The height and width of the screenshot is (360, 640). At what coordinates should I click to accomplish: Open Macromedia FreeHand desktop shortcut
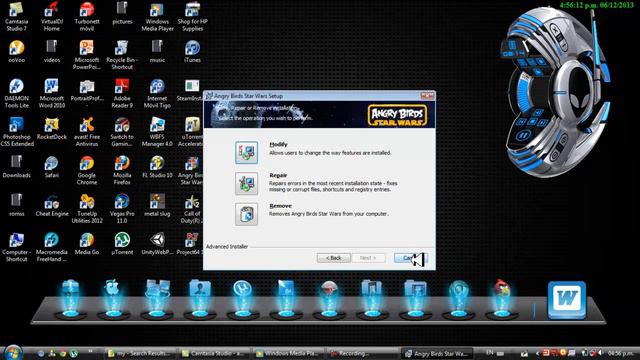pos(52,247)
